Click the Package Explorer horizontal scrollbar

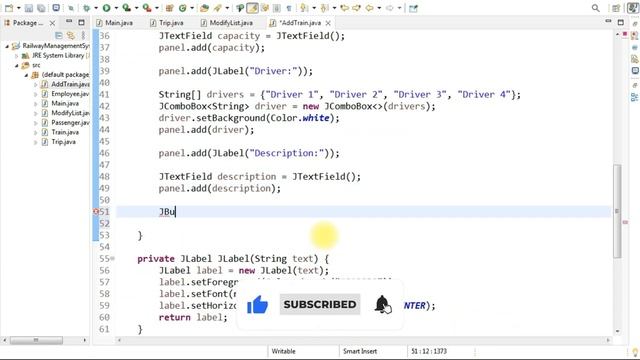[36, 340]
